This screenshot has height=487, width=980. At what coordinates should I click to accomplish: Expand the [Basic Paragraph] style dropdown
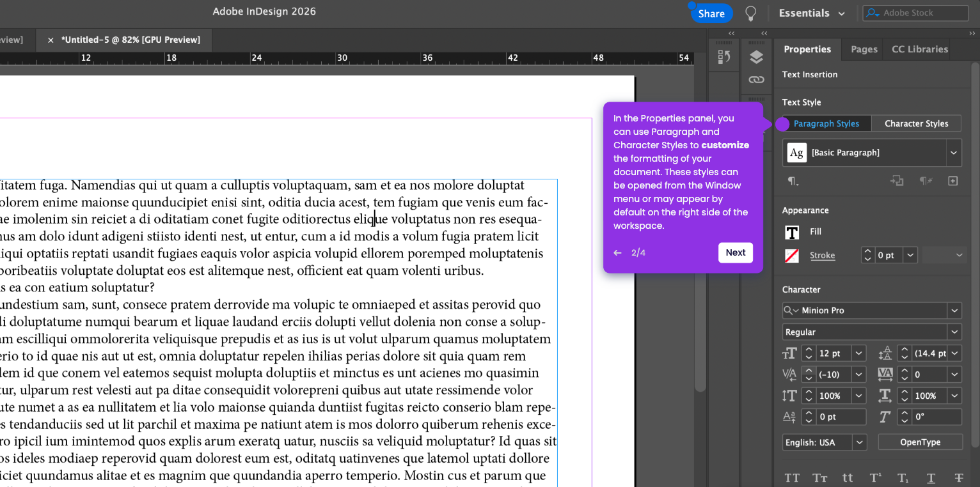954,153
